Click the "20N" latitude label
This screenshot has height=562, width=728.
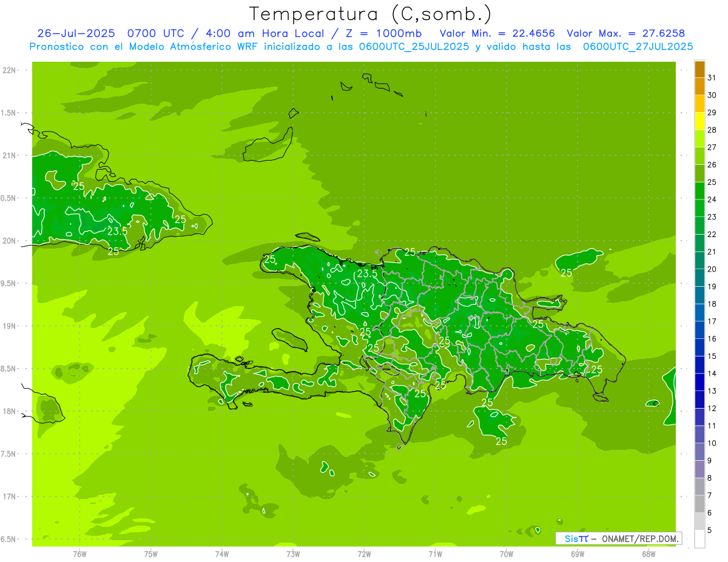(9, 241)
